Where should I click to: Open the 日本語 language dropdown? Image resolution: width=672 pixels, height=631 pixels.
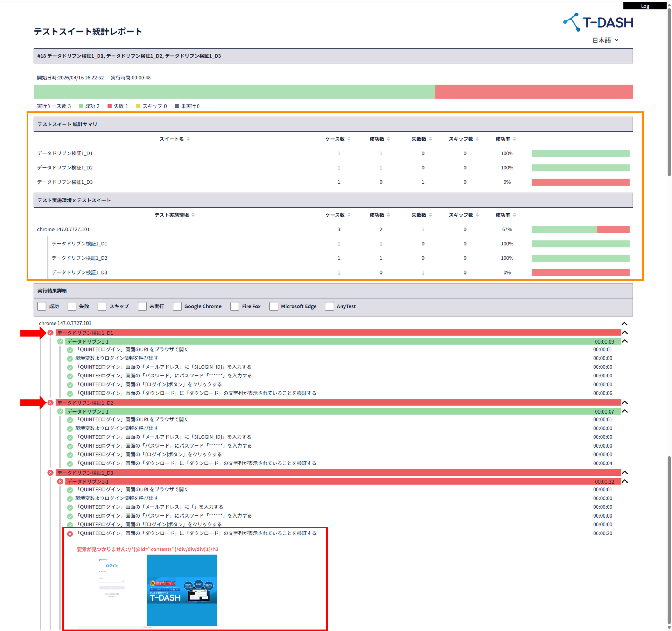(x=605, y=40)
